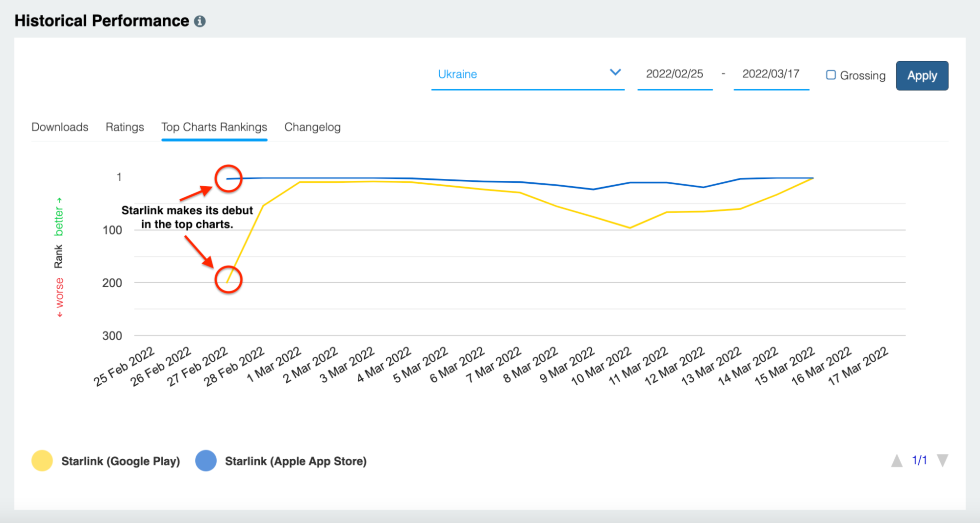Go to next legend page arrow

tap(942, 461)
